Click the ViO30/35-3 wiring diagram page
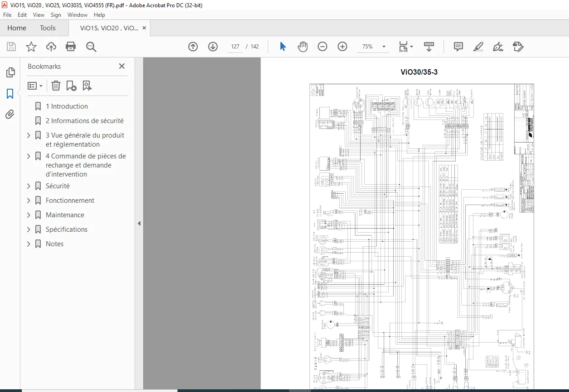This screenshot has height=392, width=569. click(422, 236)
